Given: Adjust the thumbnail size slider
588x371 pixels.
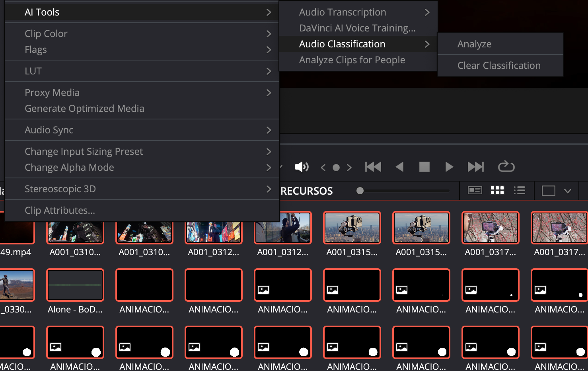Looking at the screenshot, I should tap(360, 191).
